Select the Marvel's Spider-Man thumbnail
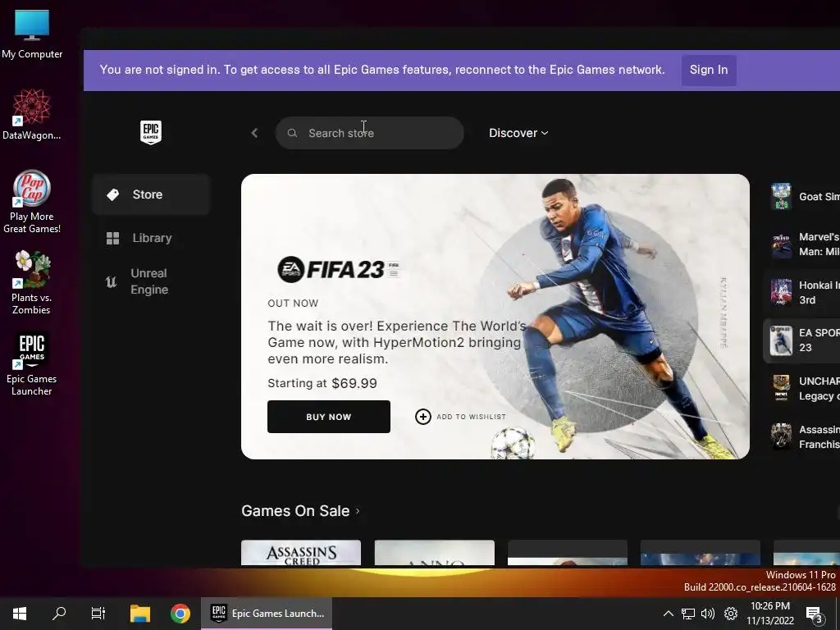Screen dimensions: 840x630 pyautogui.click(x=781, y=244)
